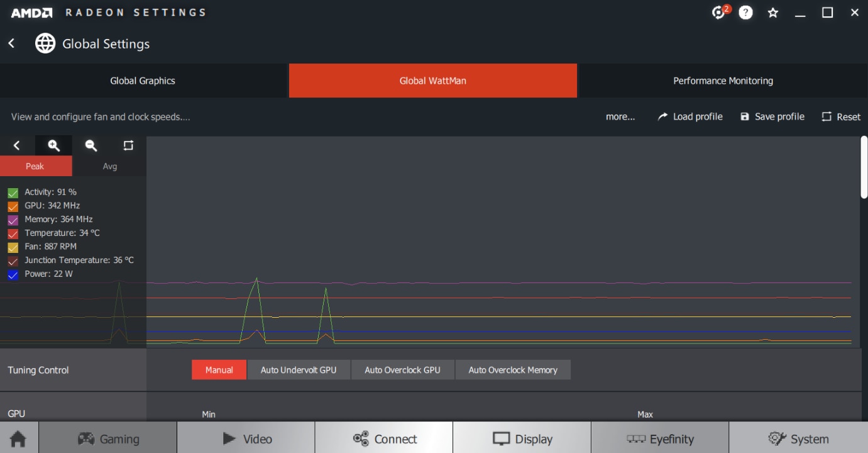Select the Global WattMan tab

coord(433,81)
